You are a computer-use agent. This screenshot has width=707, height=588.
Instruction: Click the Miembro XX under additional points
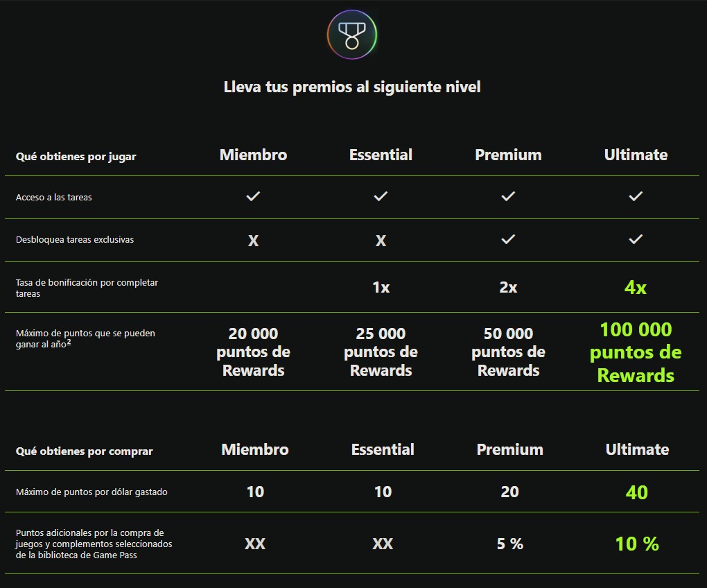coord(255,544)
